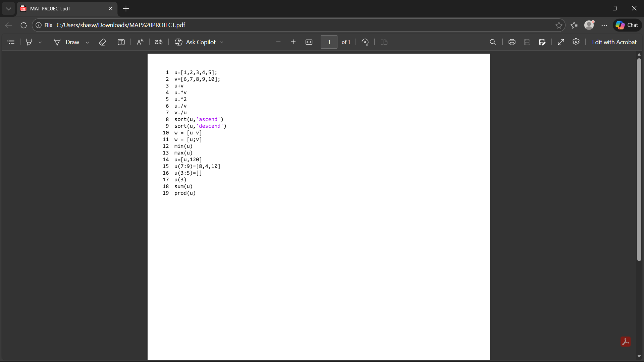Viewport: 644px width, 362px height.
Task: Zoom in the PDF
Action: 293,42
